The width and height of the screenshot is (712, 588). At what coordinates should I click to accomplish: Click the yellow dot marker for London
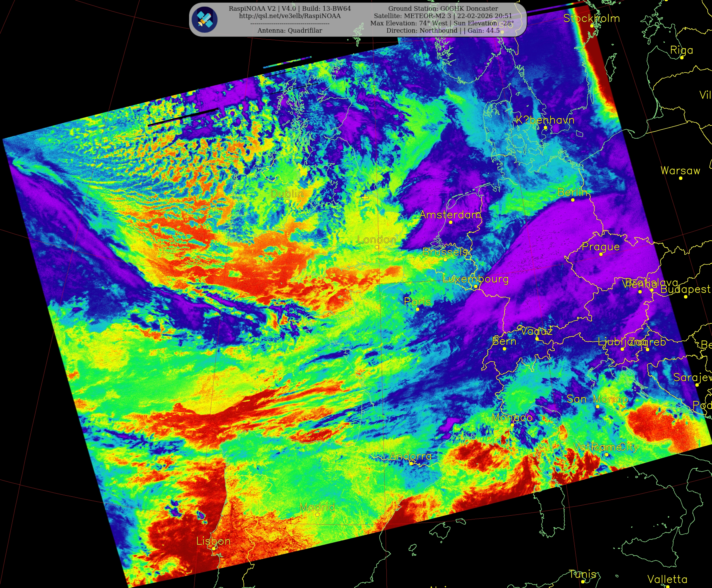[x=377, y=247]
